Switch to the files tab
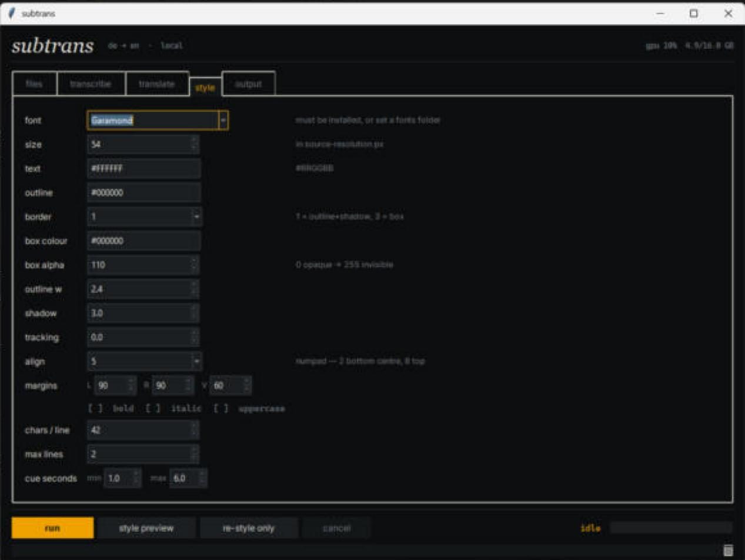The width and height of the screenshot is (745, 560). (x=34, y=84)
